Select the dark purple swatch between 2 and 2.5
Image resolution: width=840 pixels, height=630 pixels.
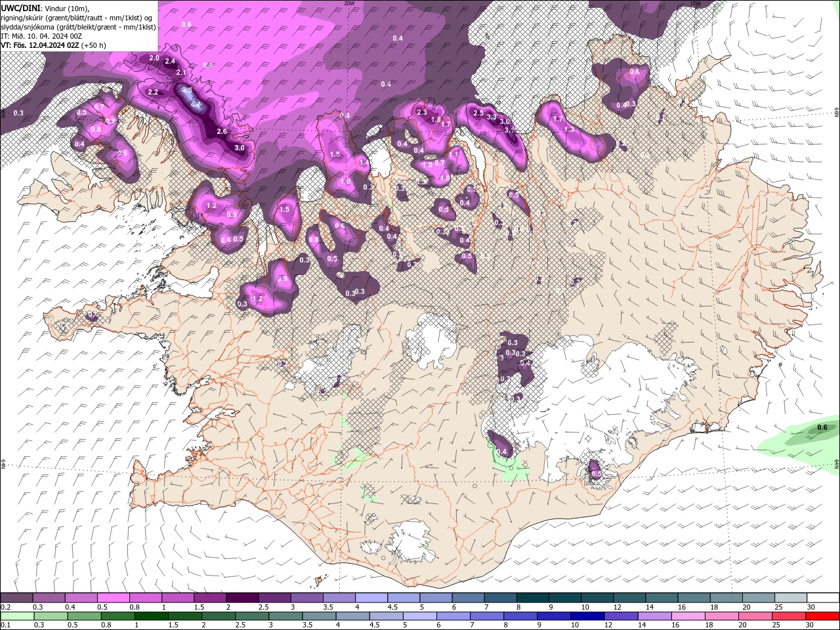point(242,598)
